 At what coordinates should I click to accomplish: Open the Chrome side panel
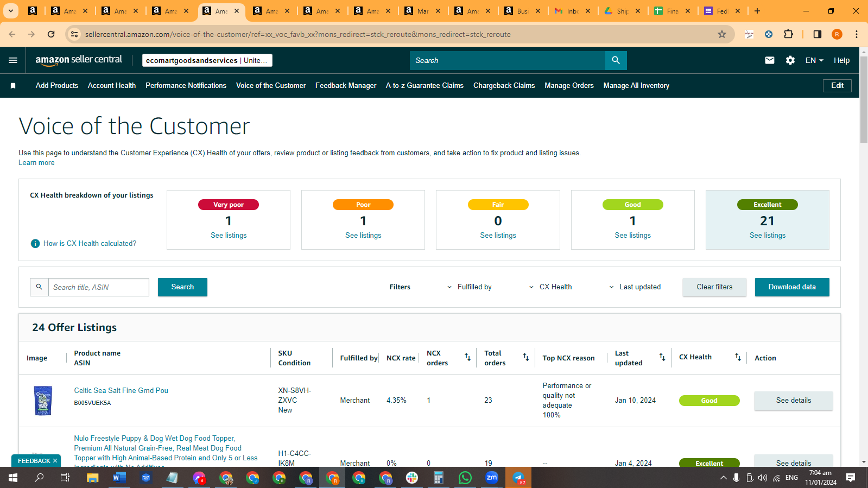click(818, 34)
